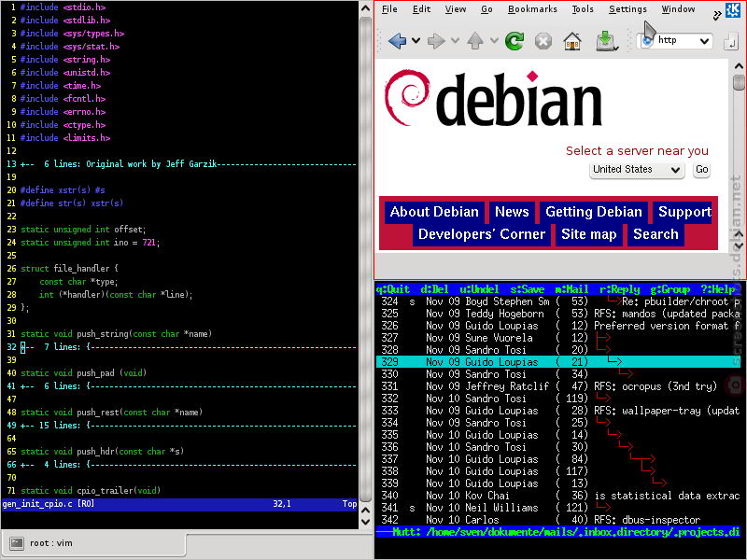The image size is (747, 560).
Task: Reload the Debian page
Action: point(514,41)
